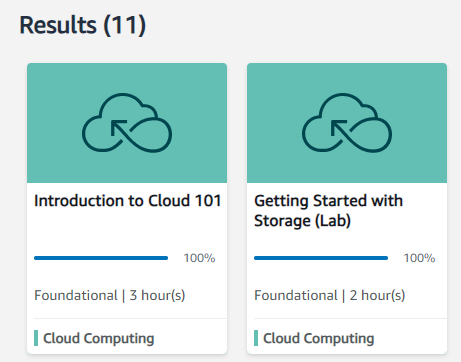Open the Introduction to Cloud 101 title
Image resolution: width=461 pixels, height=362 pixels.
point(128,201)
